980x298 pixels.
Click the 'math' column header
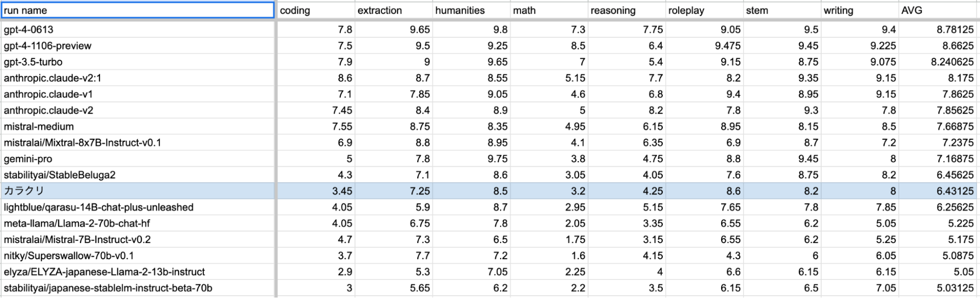pos(549,10)
